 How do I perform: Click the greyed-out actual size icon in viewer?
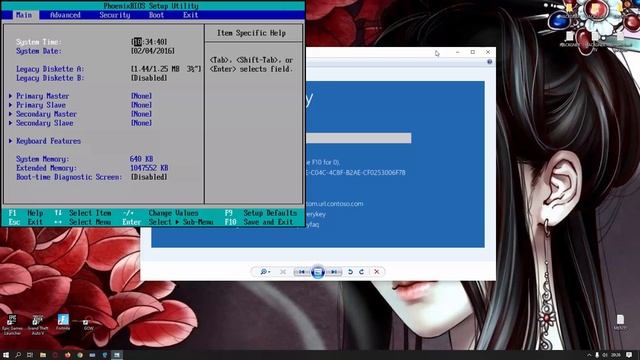(x=283, y=272)
